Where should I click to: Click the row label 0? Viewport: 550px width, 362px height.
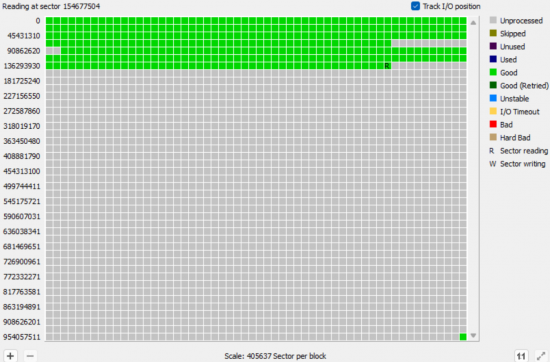click(x=38, y=21)
